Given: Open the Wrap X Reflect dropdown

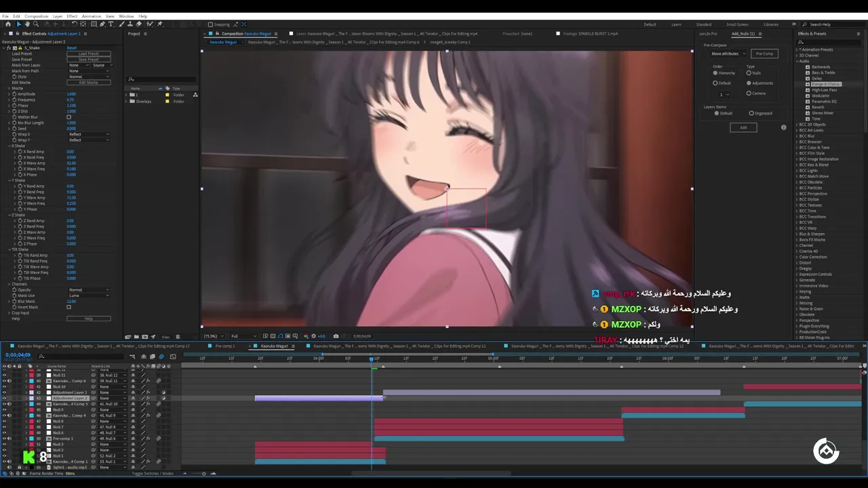Looking at the screenshot, I should (x=89, y=134).
